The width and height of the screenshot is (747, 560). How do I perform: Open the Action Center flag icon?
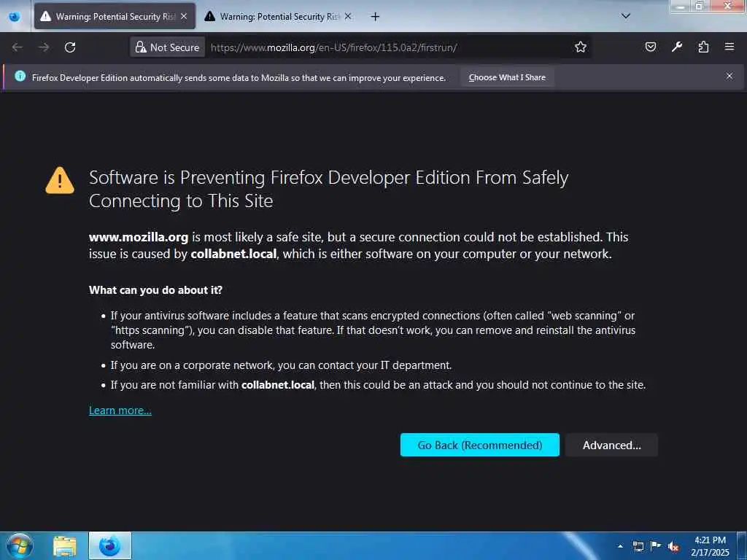click(x=656, y=546)
